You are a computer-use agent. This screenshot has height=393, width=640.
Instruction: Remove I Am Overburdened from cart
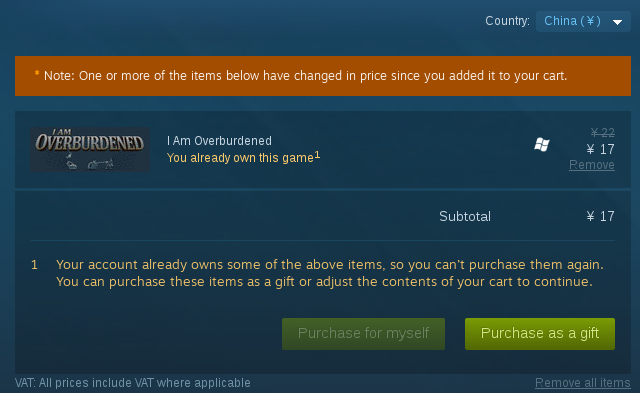pyautogui.click(x=591, y=165)
